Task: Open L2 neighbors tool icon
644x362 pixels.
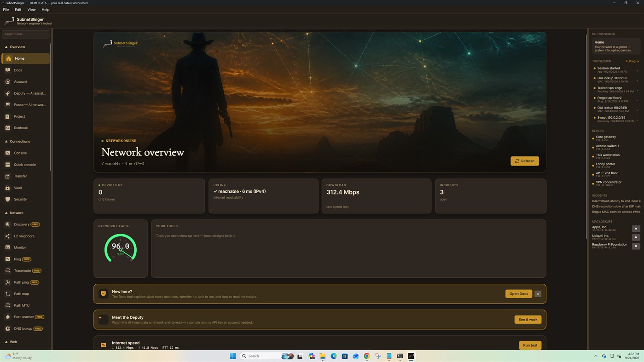Action: 8,236
